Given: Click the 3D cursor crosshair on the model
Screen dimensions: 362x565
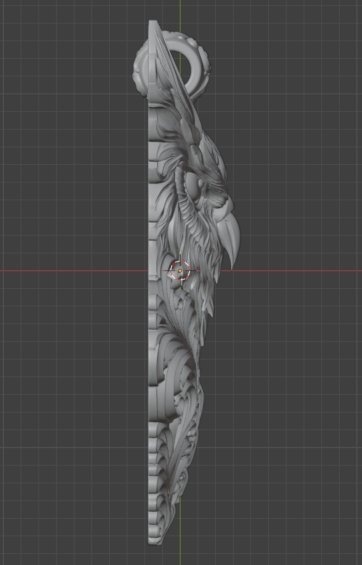Looking at the screenshot, I should [179, 271].
